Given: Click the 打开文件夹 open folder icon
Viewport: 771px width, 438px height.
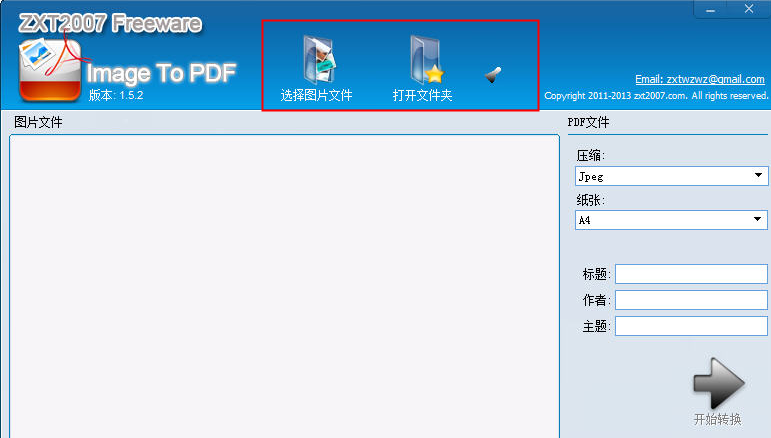Looking at the screenshot, I should [x=426, y=60].
